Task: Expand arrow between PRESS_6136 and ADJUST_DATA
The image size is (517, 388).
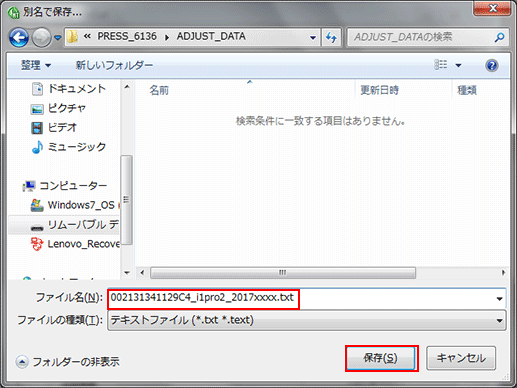Action: (167, 37)
